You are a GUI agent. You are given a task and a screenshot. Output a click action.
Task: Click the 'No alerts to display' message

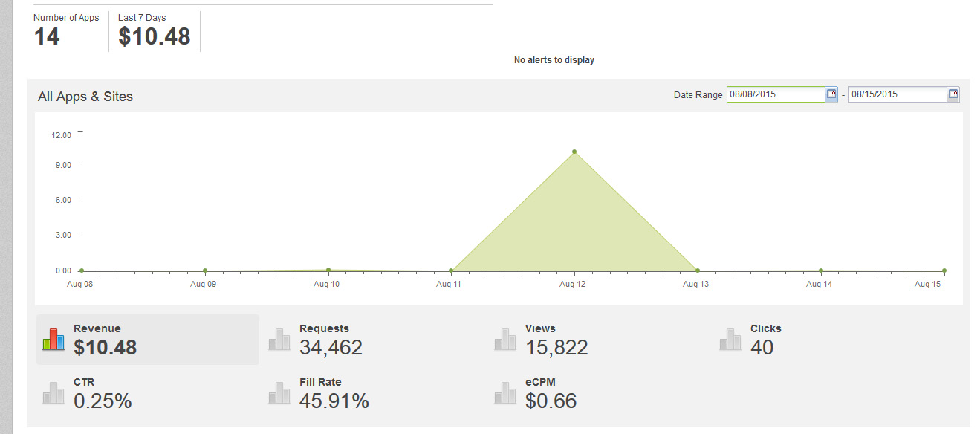click(x=554, y=60)
